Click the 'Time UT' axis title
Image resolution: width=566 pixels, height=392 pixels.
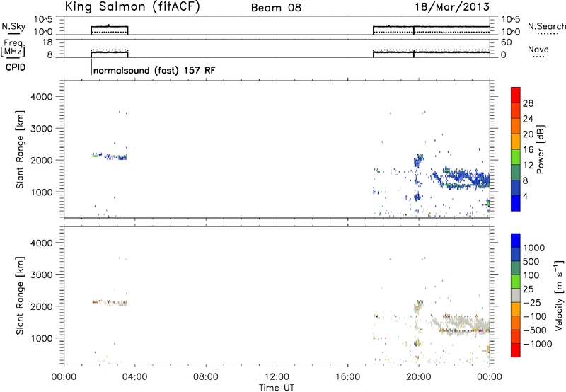[x=277, y=388]
